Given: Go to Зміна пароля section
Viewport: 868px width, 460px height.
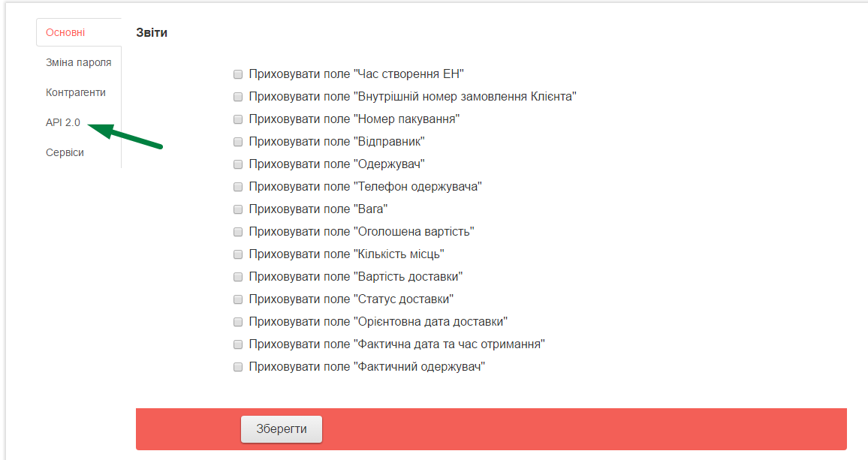Looking at the screenshot, I should (79, 62).
